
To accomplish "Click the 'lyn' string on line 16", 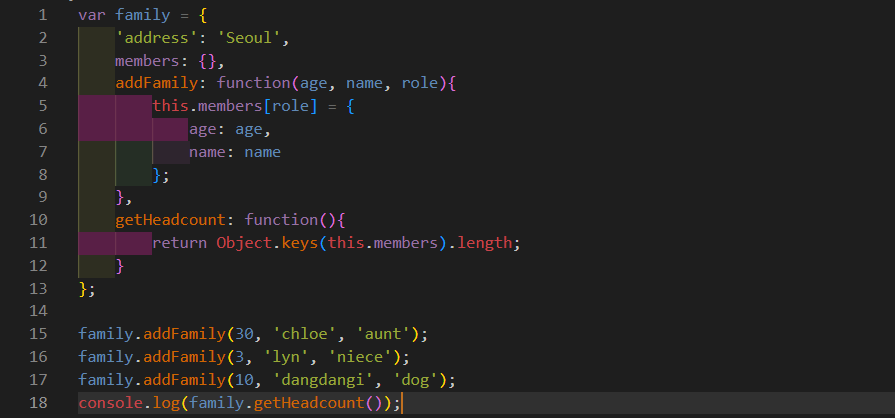I will (x=286, y=357).
